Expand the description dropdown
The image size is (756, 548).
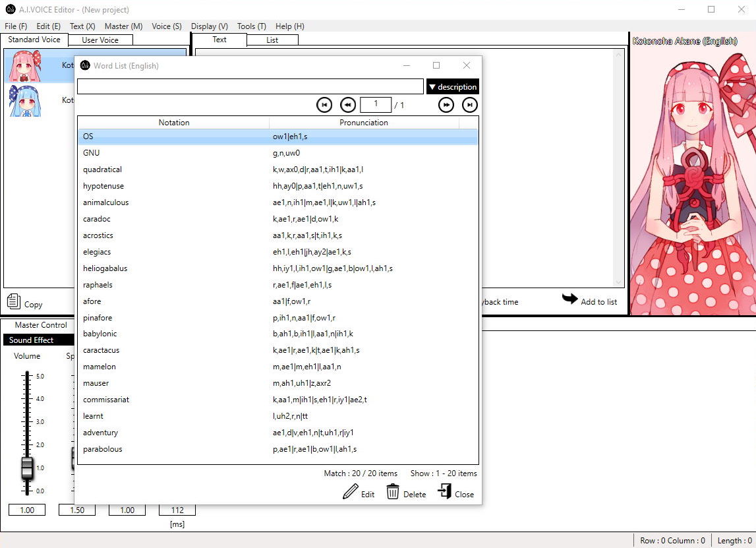[452, 86]
